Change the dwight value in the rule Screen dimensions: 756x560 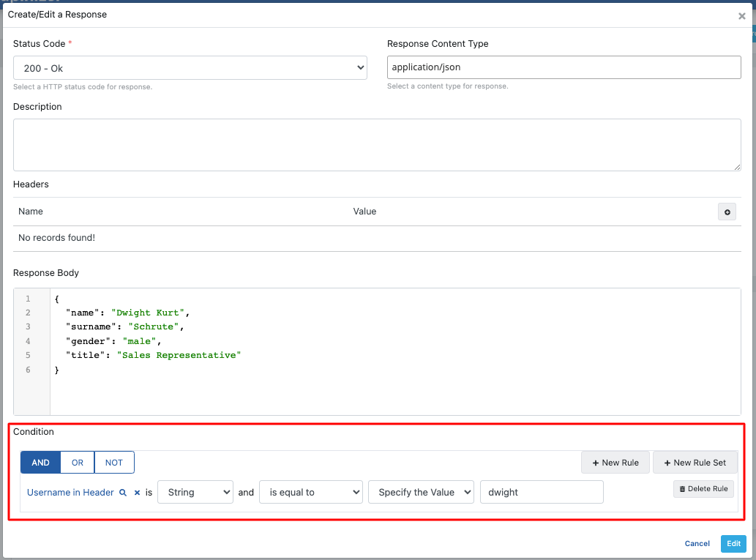click(x=542, y=492)
